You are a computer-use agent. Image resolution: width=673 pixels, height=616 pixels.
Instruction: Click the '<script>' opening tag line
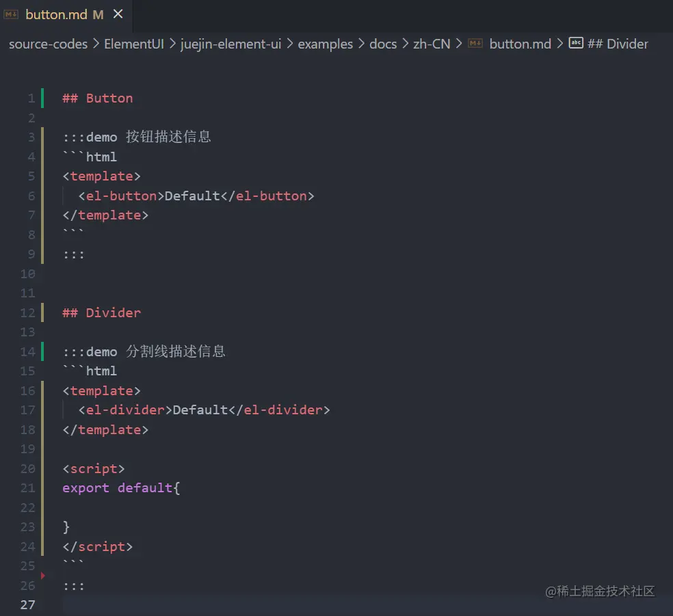[94, 468]
